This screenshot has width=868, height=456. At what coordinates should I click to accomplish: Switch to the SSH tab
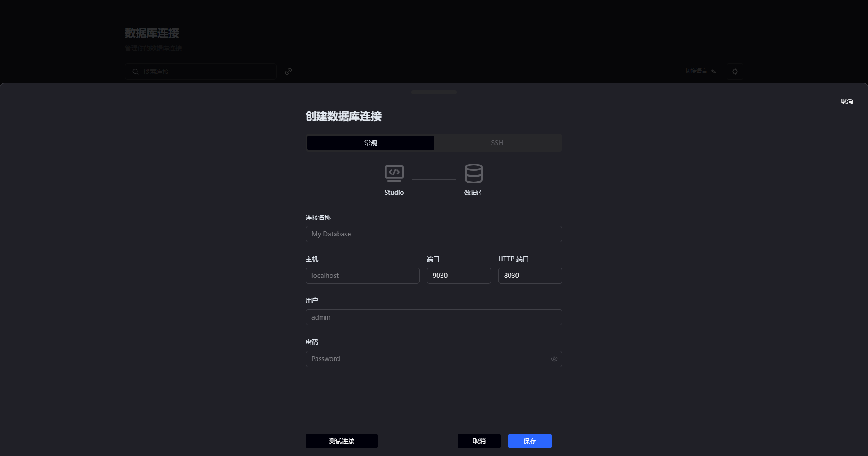point(497,143)
